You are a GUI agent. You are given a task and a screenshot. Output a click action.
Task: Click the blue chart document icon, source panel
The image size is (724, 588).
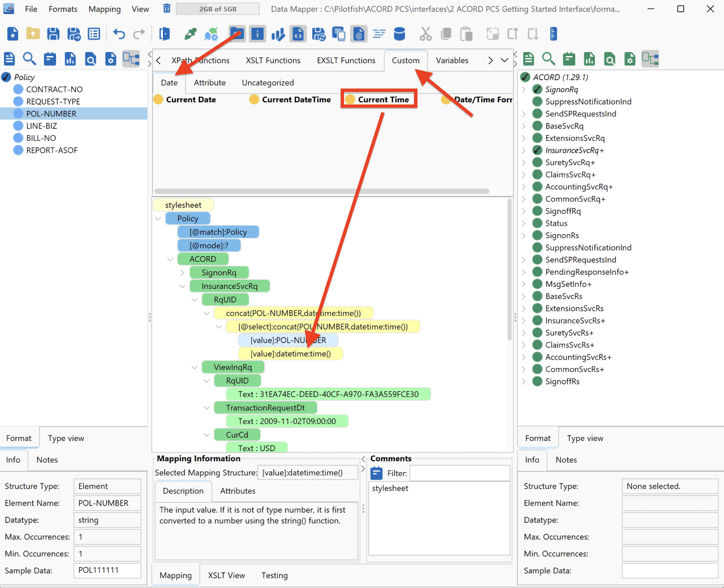point(70,58)
